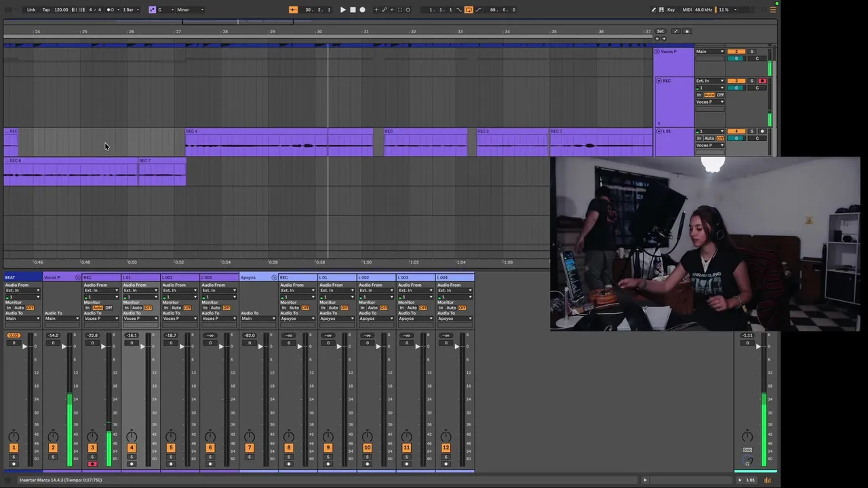This screenshot has height=488, width=868.
Task: Select the REC 4 clip in arrangement
Action: pyautogui.click(x=279, y=142)
